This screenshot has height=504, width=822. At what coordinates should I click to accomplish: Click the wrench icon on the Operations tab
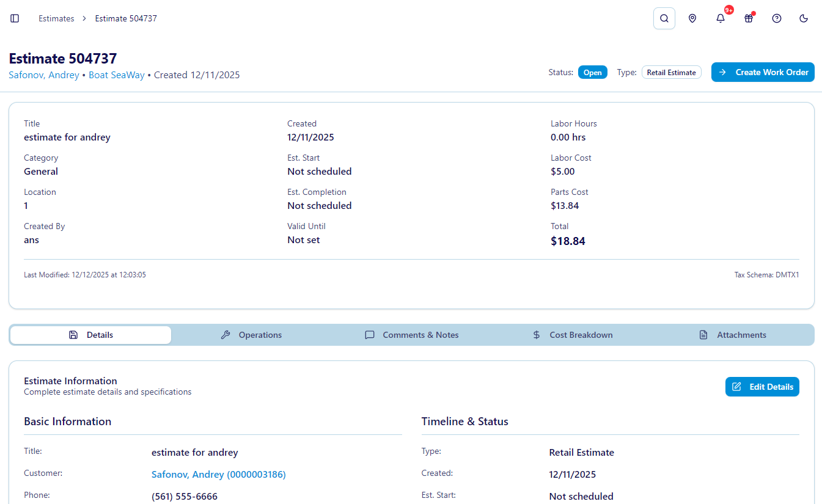click(x=226, y=335)
